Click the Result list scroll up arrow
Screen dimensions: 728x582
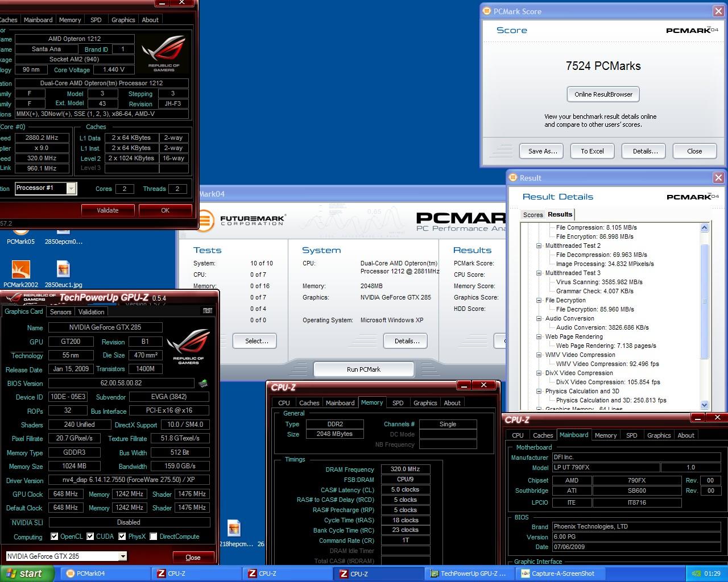click(705, 227)
